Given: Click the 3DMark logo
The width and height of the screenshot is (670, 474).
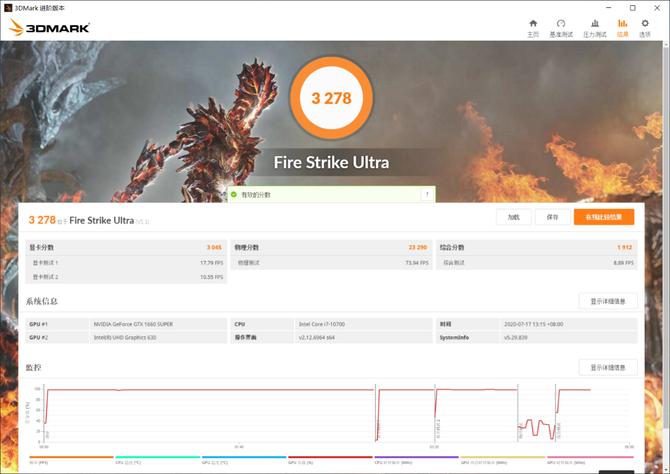Looking at the screenshot, I should tap(49, 28).
